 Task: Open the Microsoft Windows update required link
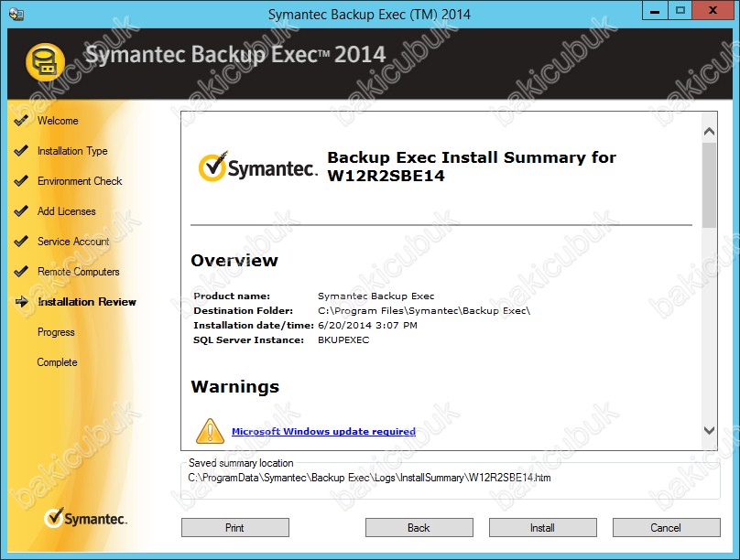(324, 431)
